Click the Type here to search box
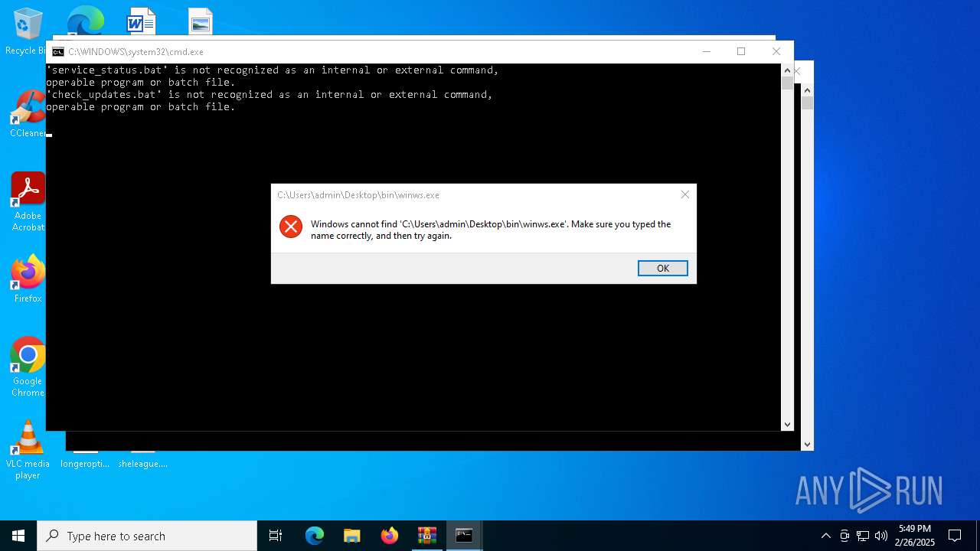 point(147,536)
